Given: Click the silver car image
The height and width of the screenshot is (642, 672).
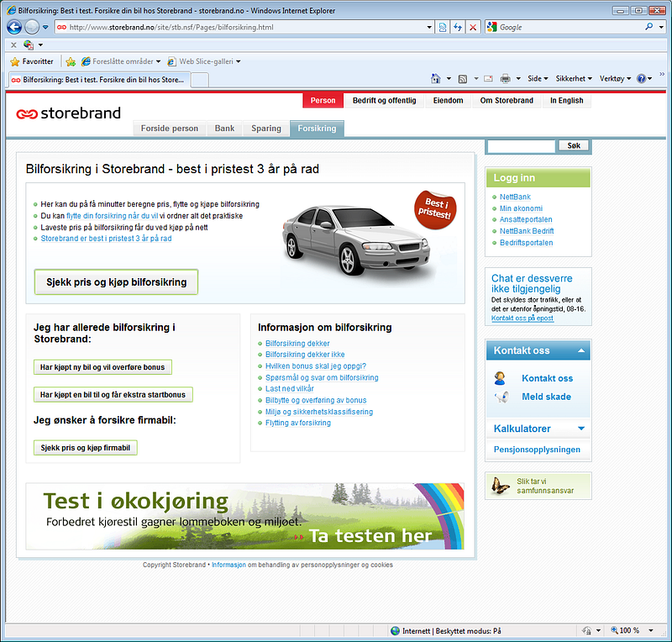Looking at the screenshot, I should 355,239.
